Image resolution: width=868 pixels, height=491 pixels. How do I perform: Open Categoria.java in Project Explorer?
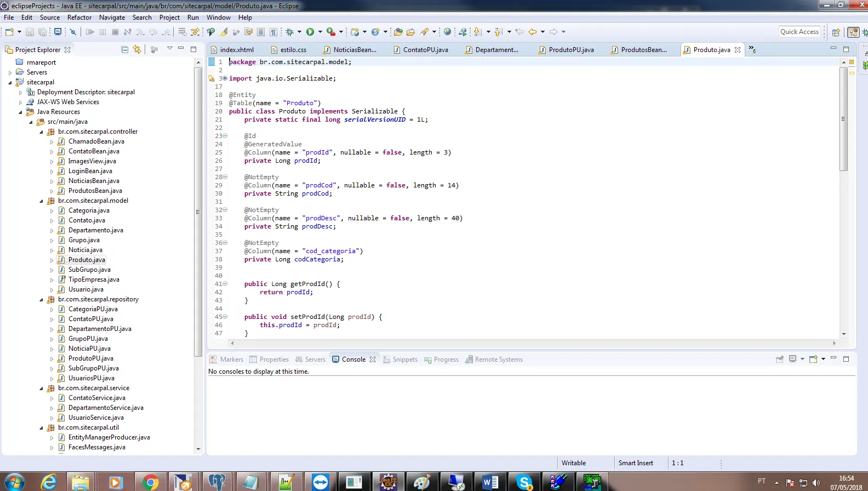click(x=89, y=210)
